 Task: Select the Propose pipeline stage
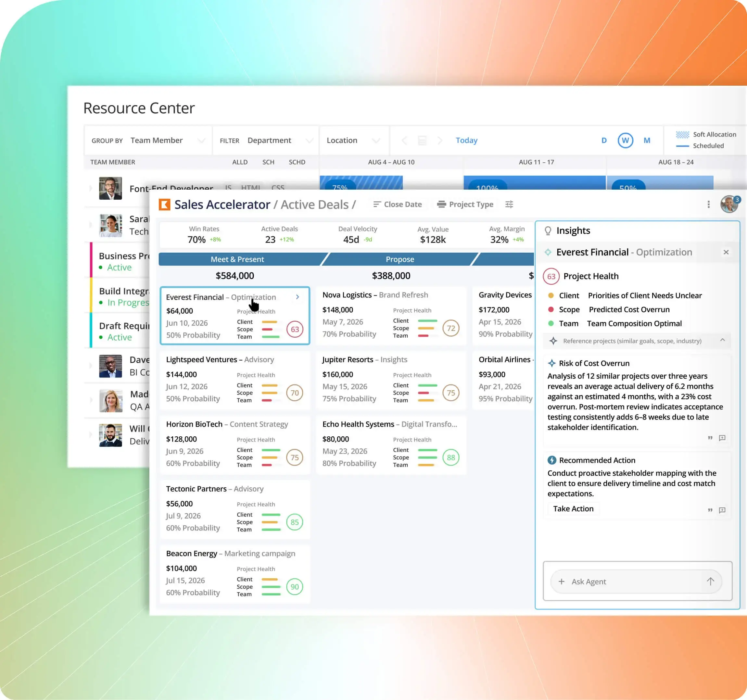[400, 259]
